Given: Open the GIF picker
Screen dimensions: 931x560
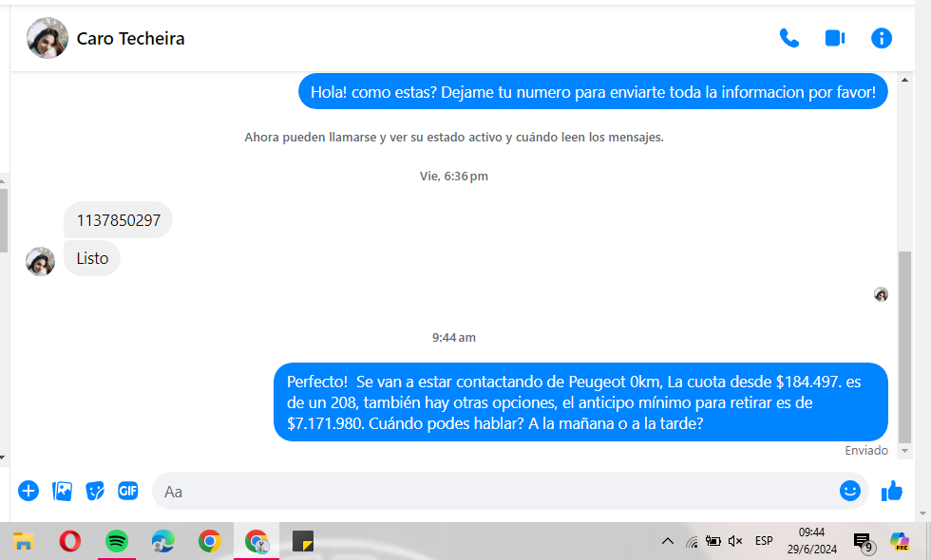Looking at the screenshot, I should 128,491.
